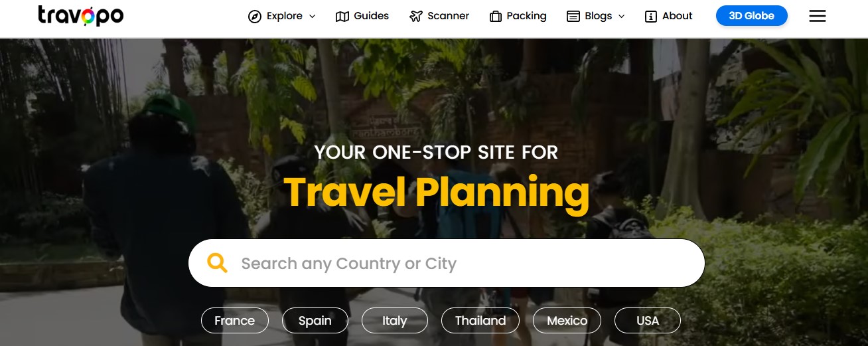The image size is (868, 346).
Task: Open the hamburger menu
Action: tap(818, 16)
